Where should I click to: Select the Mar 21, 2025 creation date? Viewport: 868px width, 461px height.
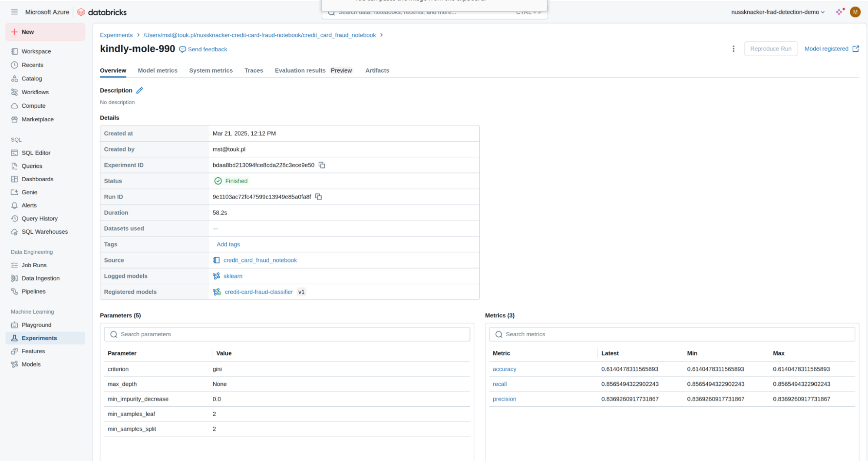[x=244, y=133]
